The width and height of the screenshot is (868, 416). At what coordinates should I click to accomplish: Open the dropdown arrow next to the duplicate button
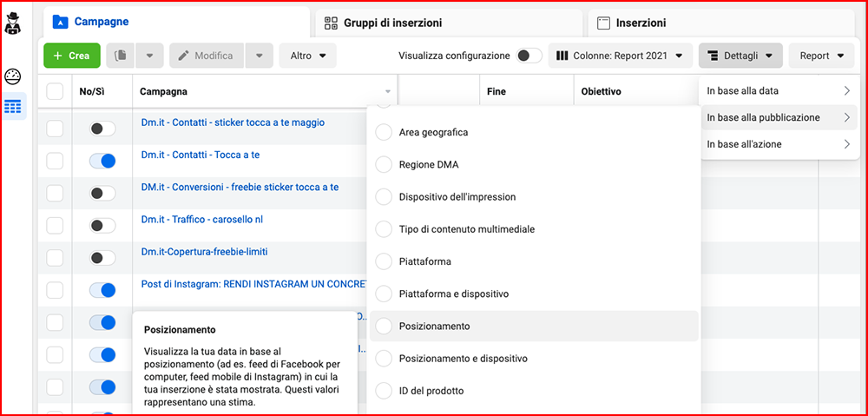pyautogui.click(x=149, y=56)
